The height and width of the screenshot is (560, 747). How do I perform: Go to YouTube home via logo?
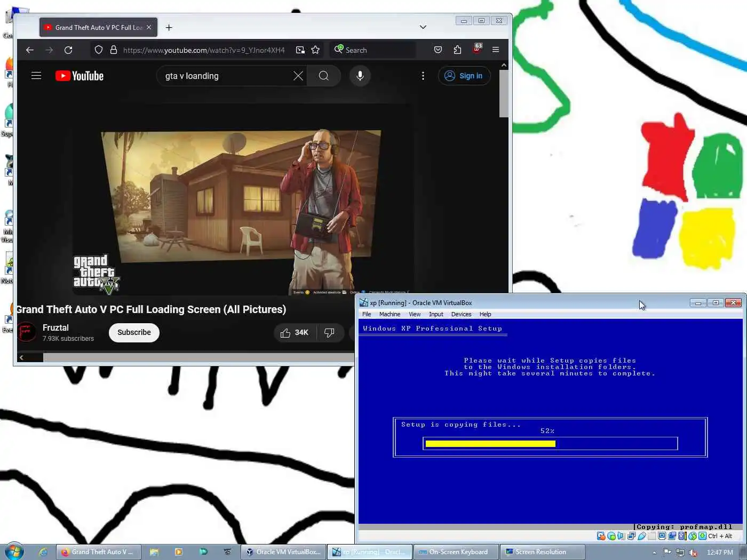click(80, 76)
